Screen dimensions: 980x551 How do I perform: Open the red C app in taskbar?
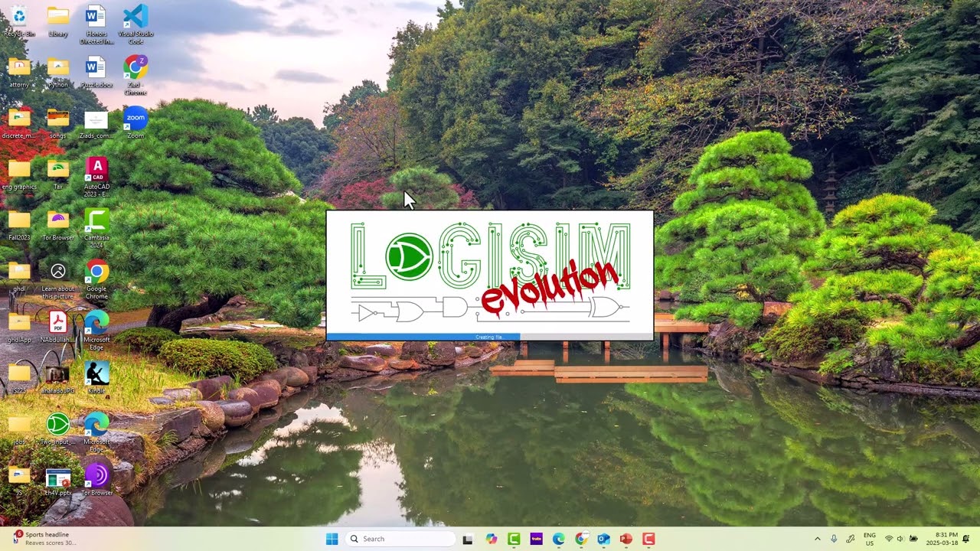pos(648,539)
